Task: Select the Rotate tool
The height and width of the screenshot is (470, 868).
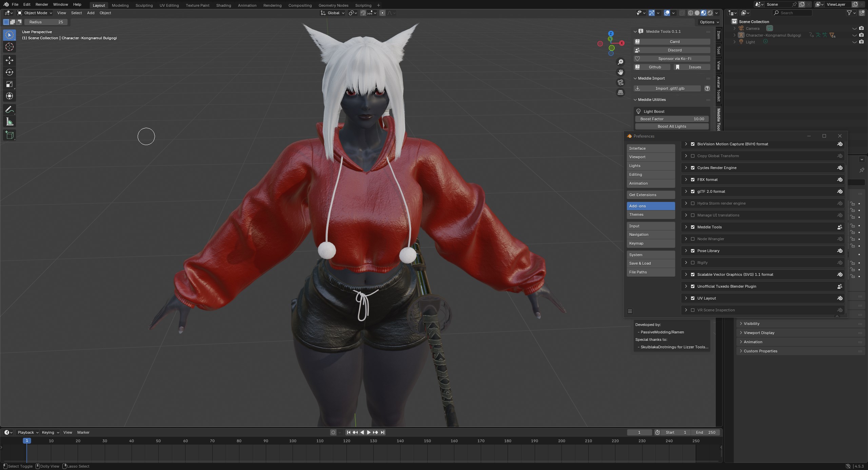Action: point(9,72)
